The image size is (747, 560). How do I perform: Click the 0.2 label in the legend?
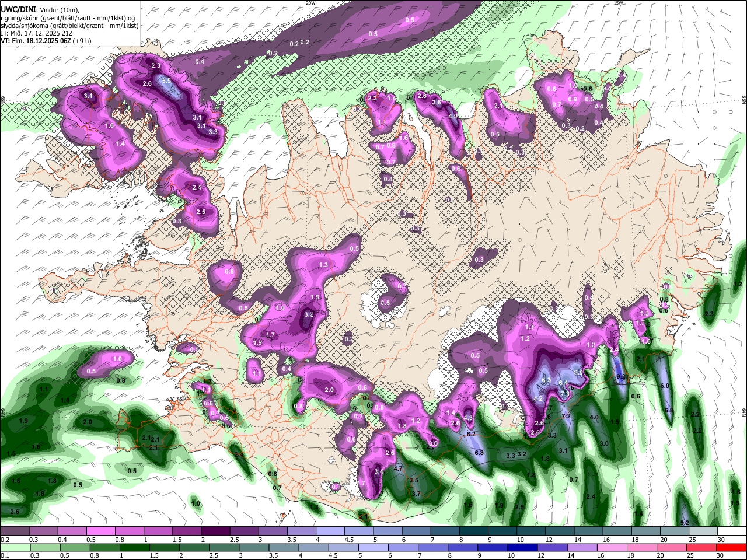[4, 540]
